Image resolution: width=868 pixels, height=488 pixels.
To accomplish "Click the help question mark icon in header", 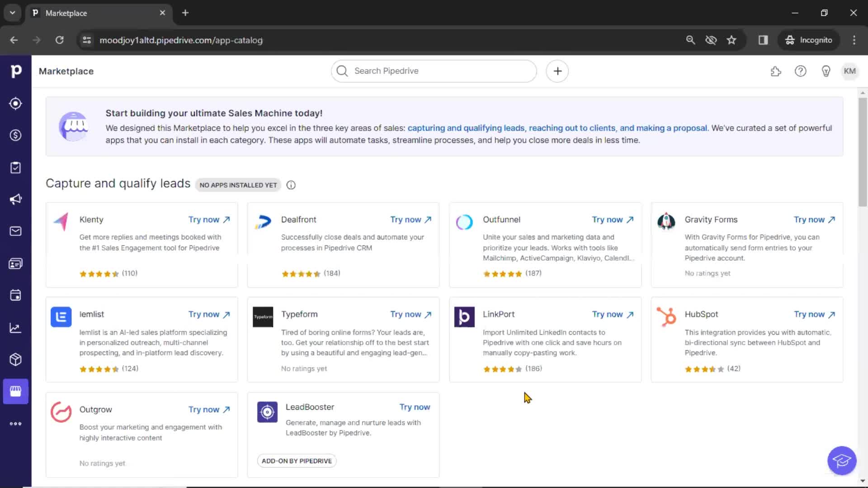I will [801, 71].
